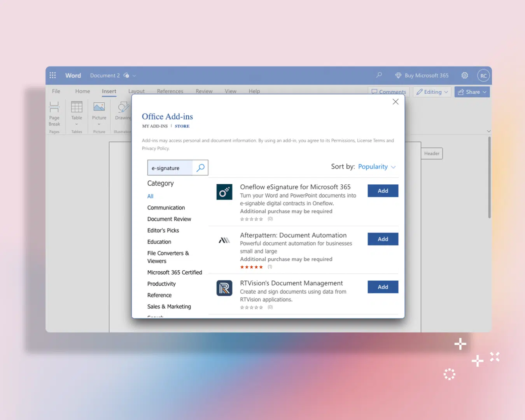Click the diamond icon beside Buy Microsoft 365
Viewport: 525px width, 420px height.
click(398, 75)
